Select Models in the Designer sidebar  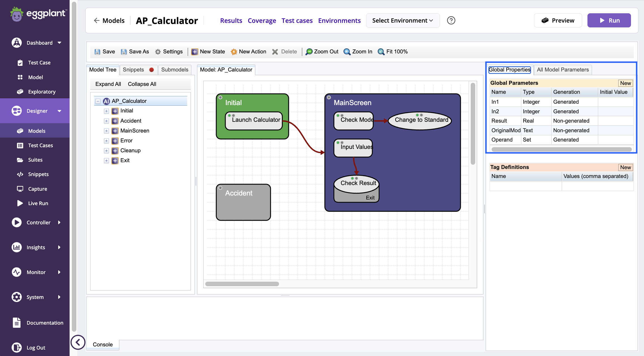[x=37, y=131]
